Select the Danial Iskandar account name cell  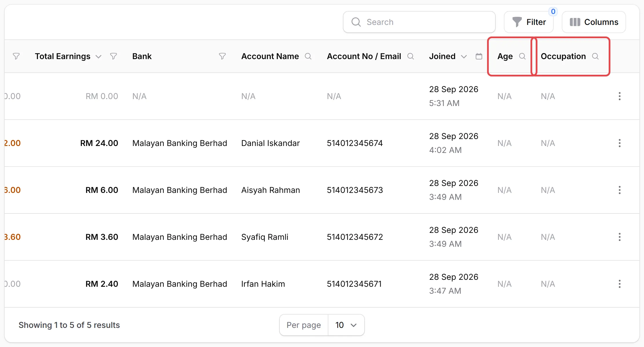[x=270, y=143]
